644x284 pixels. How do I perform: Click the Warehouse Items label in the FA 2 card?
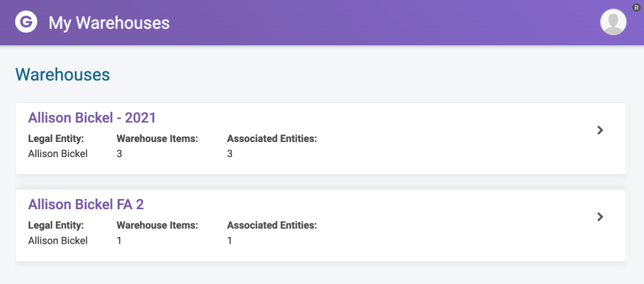[157, 226]
